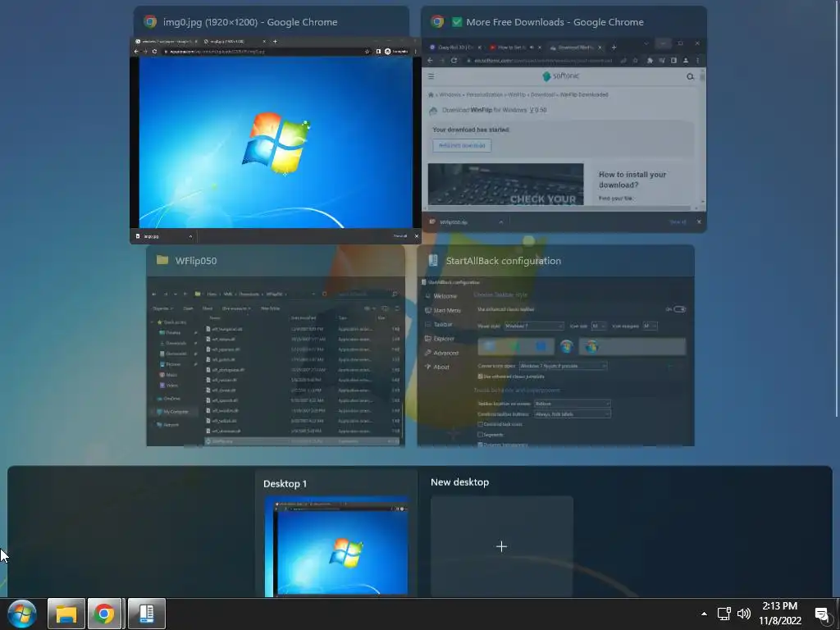Open Combine taskbar buttons dropdown
The width and height of the screenshot is (840, 630).
pyautogui.click(x=572, y=414)
